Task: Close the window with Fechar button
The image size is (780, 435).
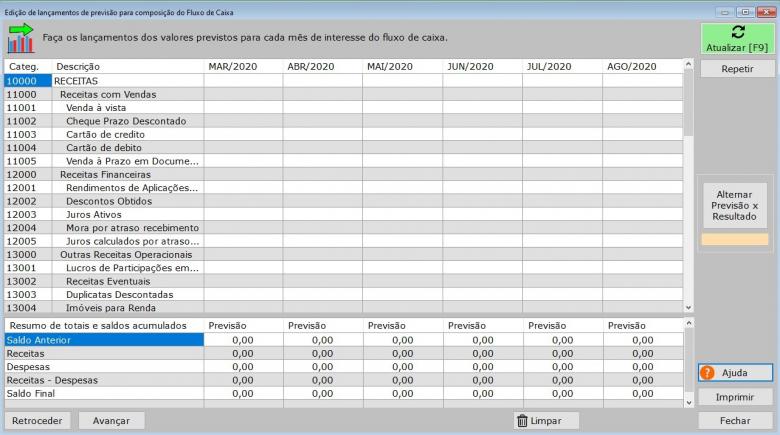Action: pyautogui.click(x=736, y=421)
